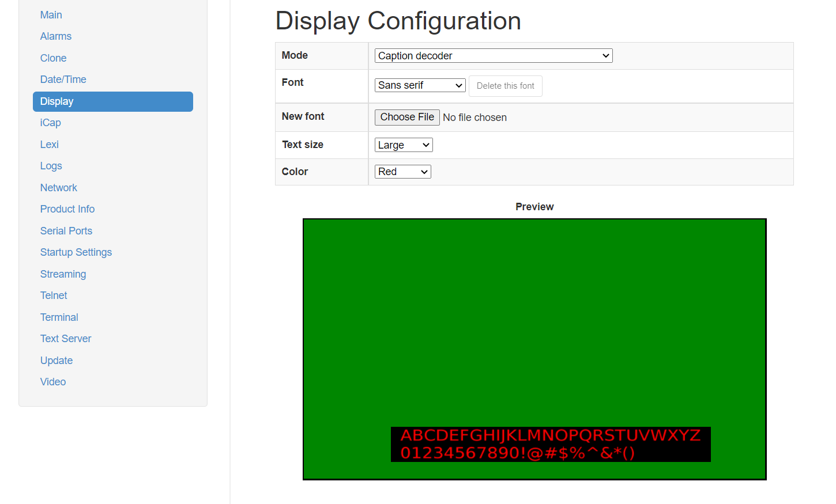Open the Product Info page

click(67, 209)
